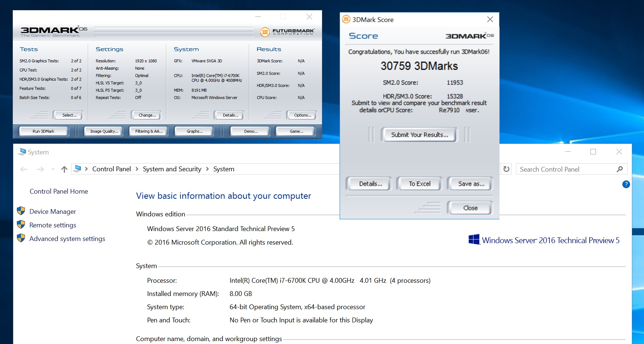
Task: Click the Game button in 3DMark06
Action: pos(296,131)
